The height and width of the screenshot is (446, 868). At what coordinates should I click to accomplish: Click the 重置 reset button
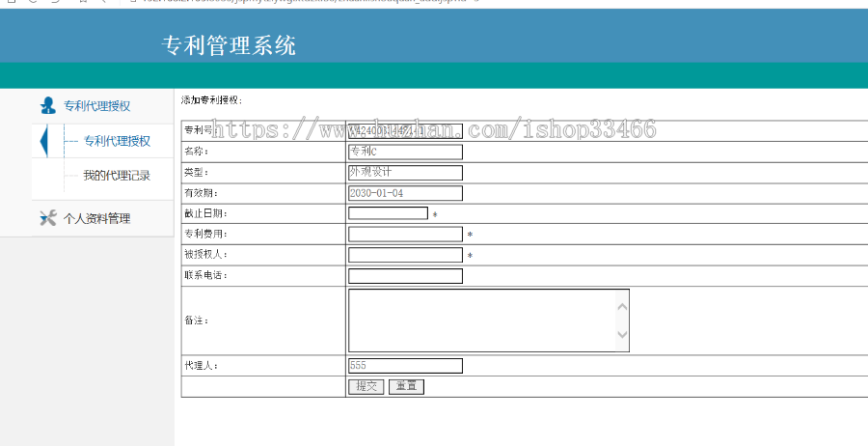(x=406, y=387)
